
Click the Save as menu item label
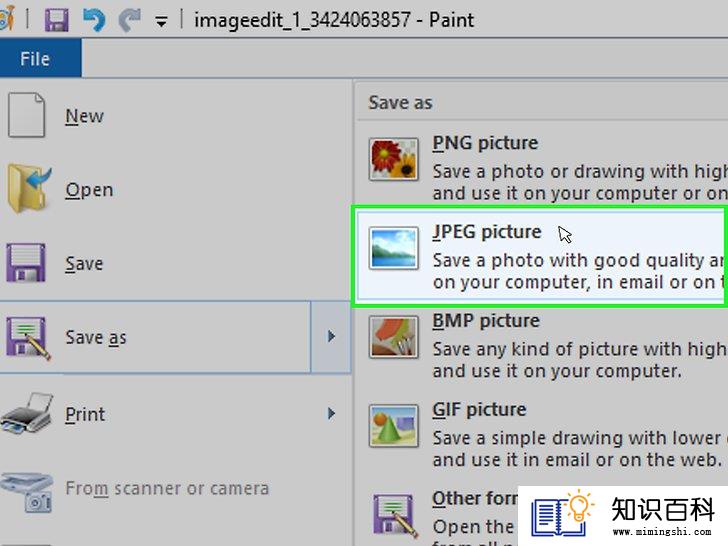click(x=96, y=338)
